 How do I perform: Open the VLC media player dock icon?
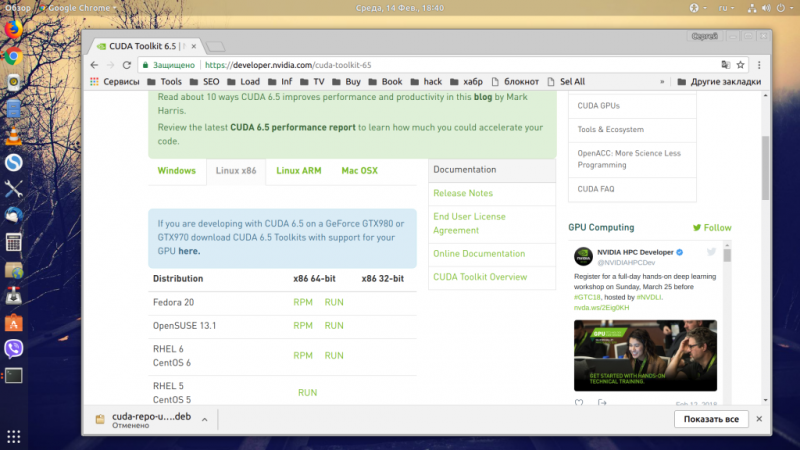pyautogui.click(x=14, y=136)
